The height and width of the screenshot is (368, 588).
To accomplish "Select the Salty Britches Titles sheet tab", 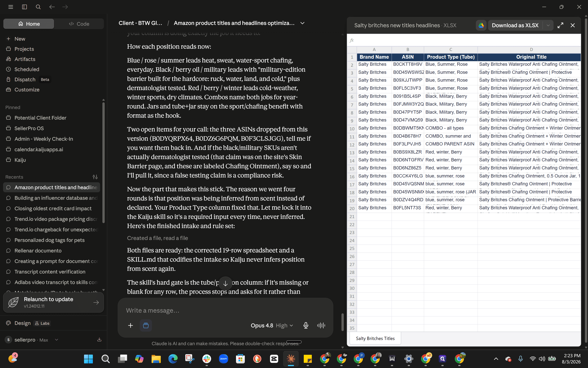I will pos(375,338).
